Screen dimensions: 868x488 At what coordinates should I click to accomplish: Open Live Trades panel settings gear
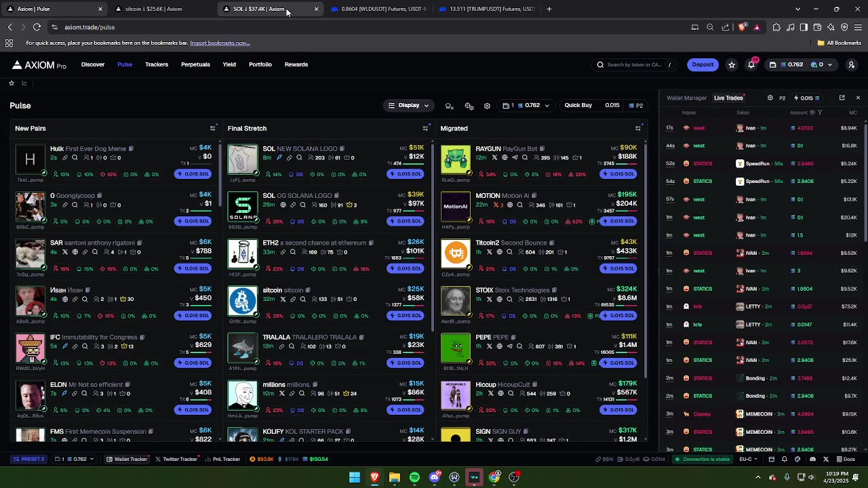(770, 98)
